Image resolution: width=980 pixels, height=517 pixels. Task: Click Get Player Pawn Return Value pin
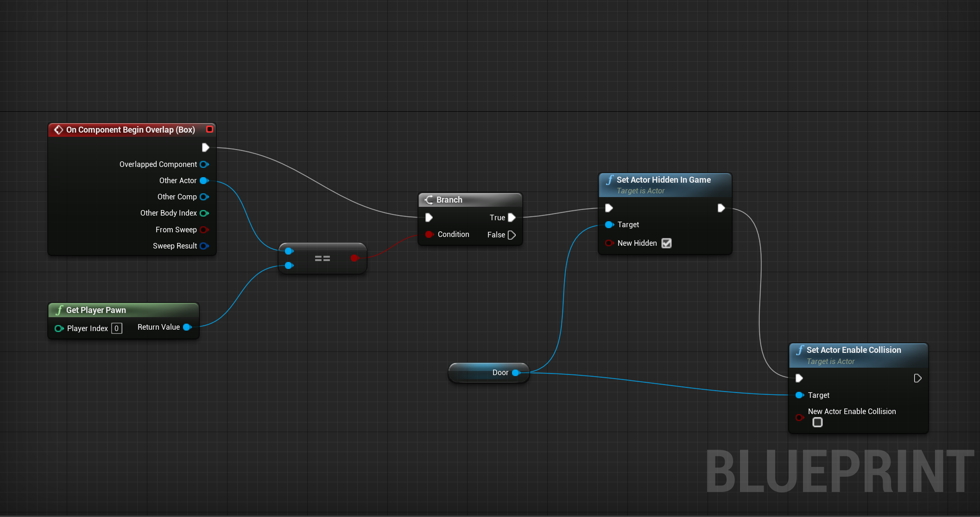(187, 327)
